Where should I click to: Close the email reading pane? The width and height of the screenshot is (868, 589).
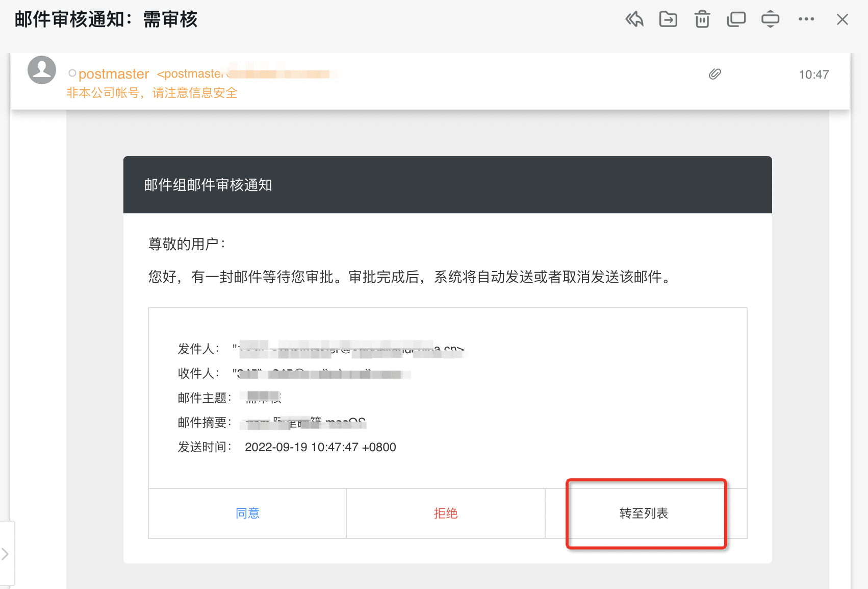pos(842,19)
